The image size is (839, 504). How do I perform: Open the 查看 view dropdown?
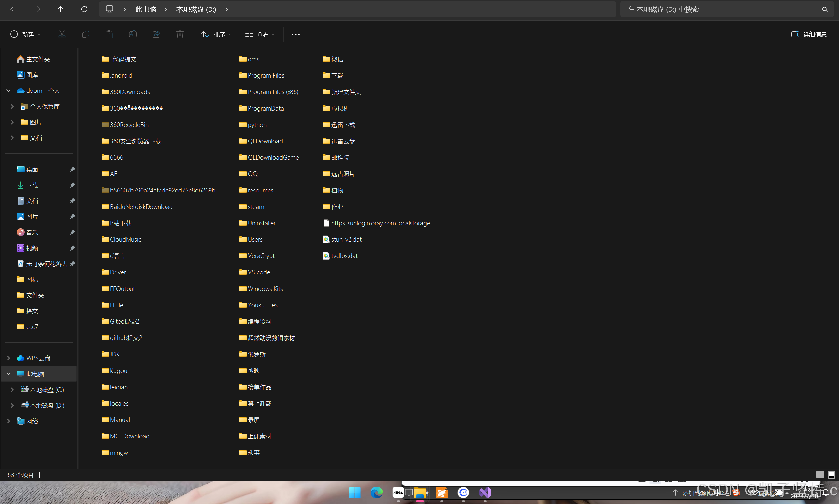tap(260, 34)
